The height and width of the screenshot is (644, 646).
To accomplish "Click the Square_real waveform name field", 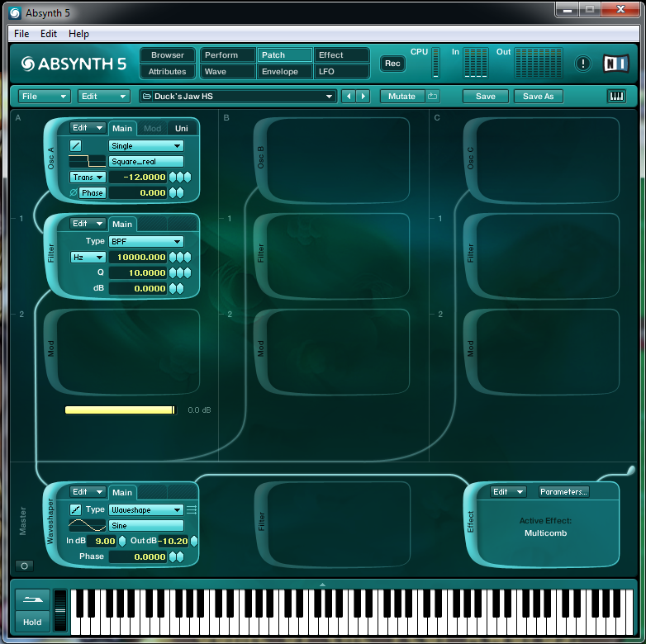I will tap(146, 161).
